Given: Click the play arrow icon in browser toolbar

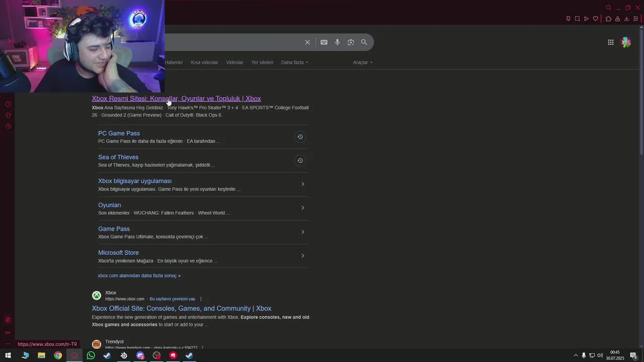Looking at the screenshot, I should pyautogui.click(x=586, y=19).
